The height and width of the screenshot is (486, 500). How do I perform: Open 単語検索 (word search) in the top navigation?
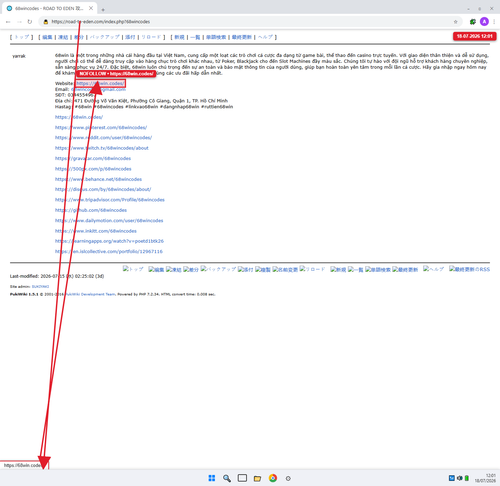click(x=216, y=37)
